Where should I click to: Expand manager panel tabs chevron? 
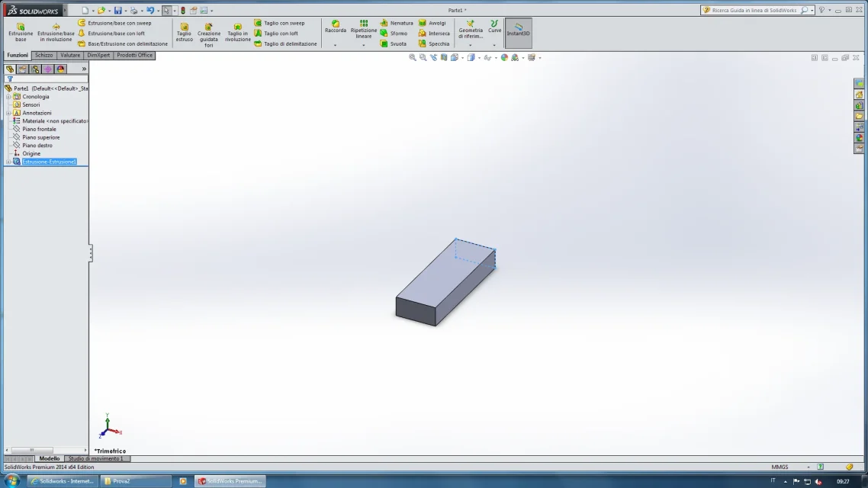[x=84, y=69]
